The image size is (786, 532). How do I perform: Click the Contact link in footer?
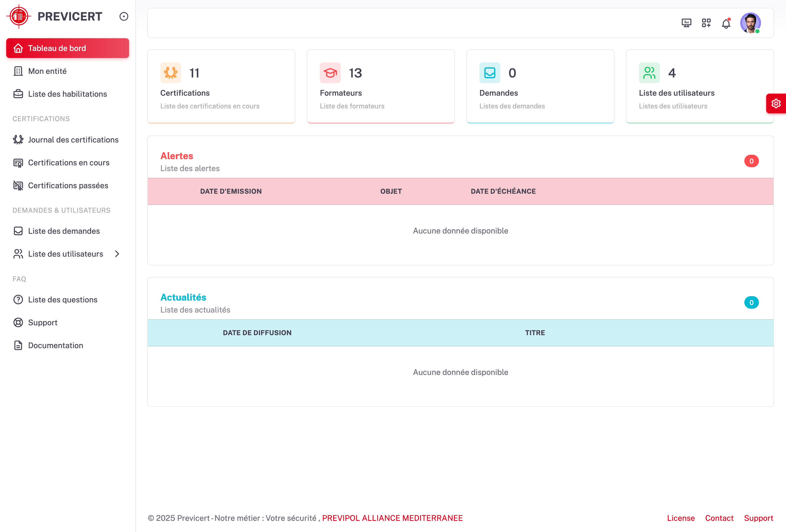[719, 518]
